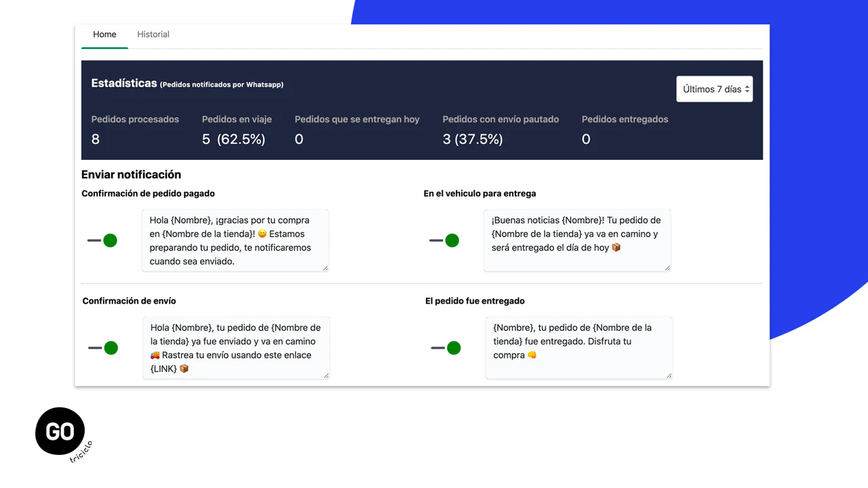
Task: Click the Estadísticas heading
Action: tap(124, 83)
